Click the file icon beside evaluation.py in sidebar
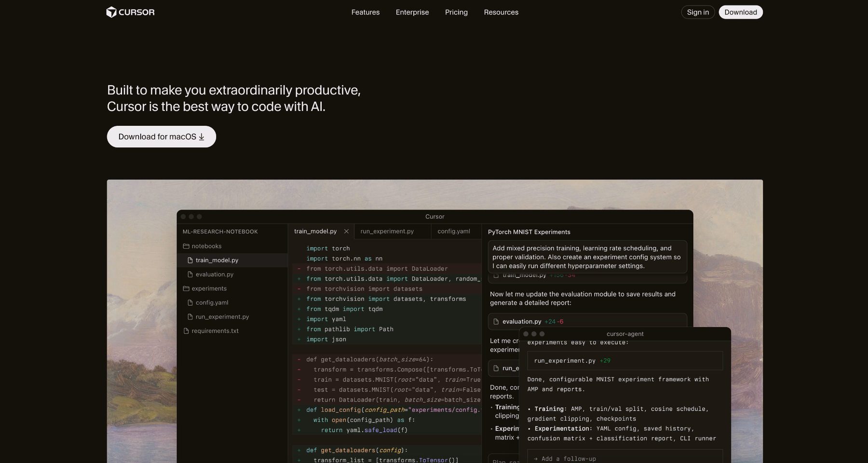Viewport: 868px width, 463px height. click(x=190, y=274)
